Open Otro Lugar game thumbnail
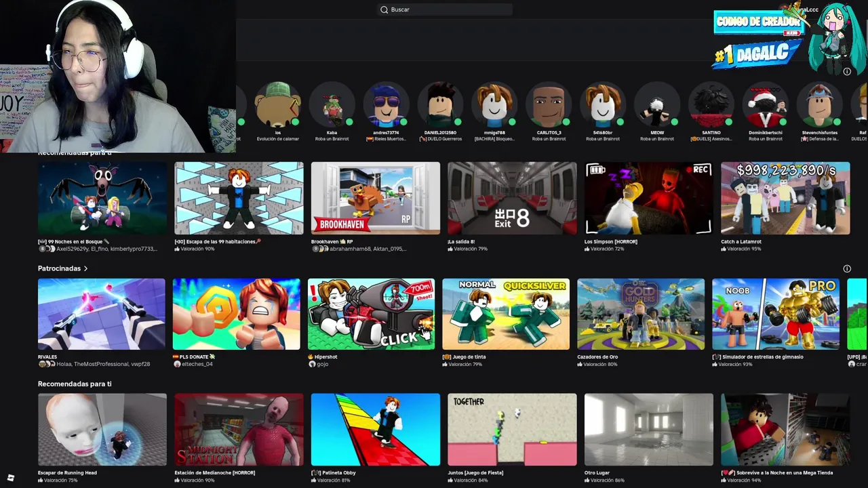Viewport: 868px width, 488px height. click(649, 430)
